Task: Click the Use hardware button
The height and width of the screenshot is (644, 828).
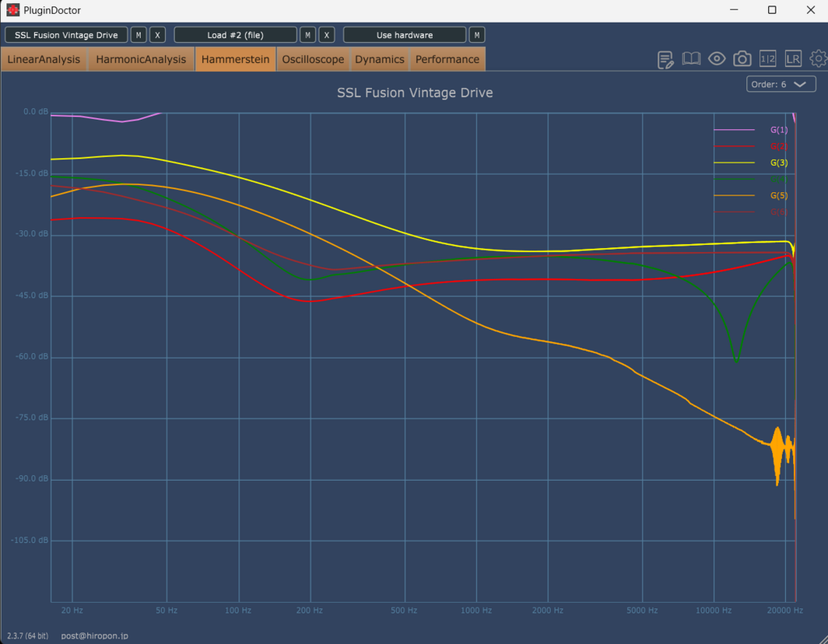Action: (x=404, y=35)
